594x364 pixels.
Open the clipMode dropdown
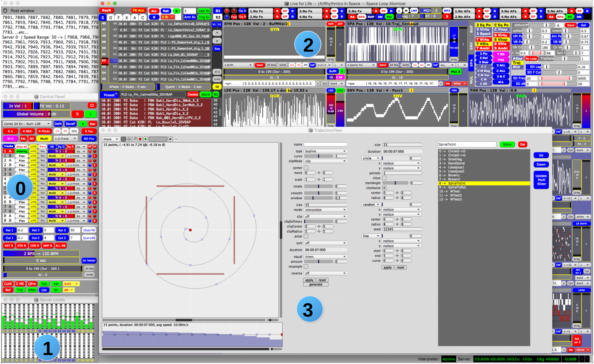(325, 161)
